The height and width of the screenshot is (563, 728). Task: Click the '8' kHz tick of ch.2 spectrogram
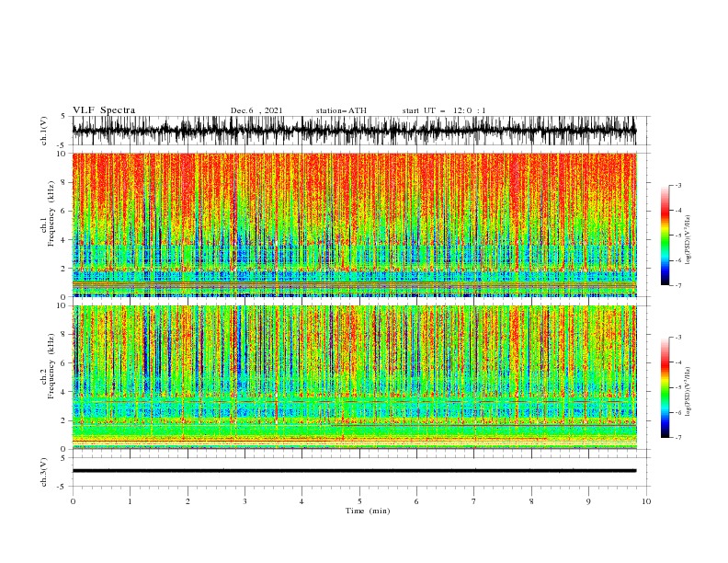63,335
